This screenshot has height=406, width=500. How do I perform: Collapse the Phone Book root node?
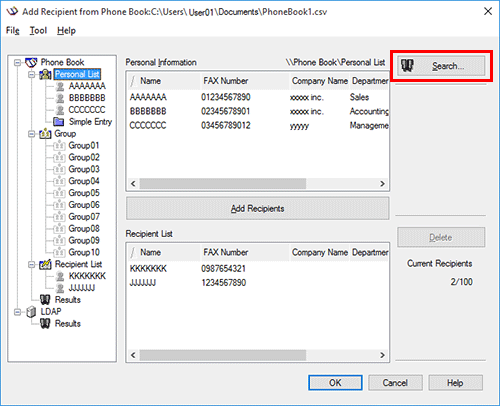click(17, 62)
